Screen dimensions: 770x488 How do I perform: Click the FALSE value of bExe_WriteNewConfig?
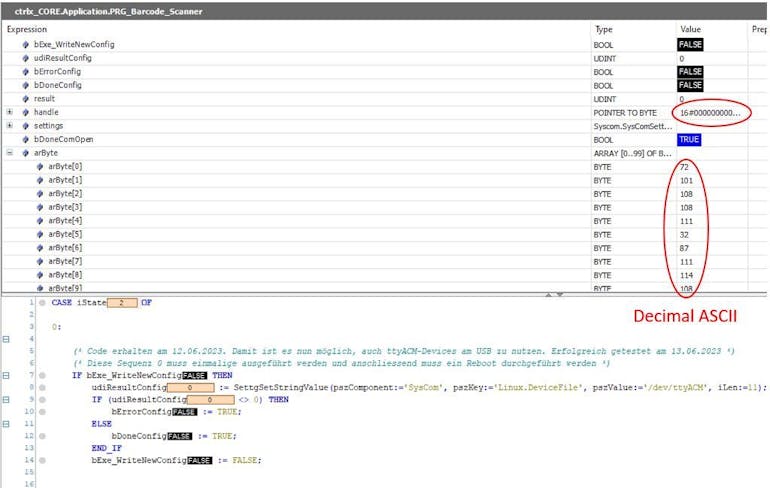(690, 45)
